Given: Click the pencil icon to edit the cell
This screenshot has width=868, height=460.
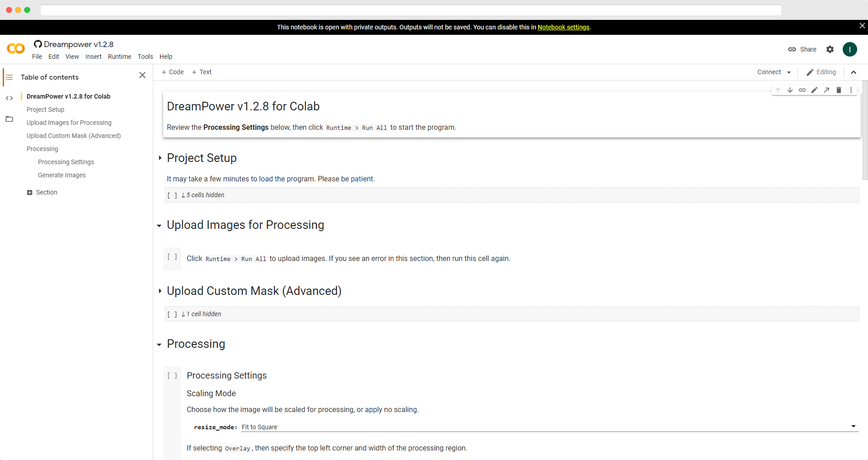Looking at the screenshot, I should pos(814,90).
